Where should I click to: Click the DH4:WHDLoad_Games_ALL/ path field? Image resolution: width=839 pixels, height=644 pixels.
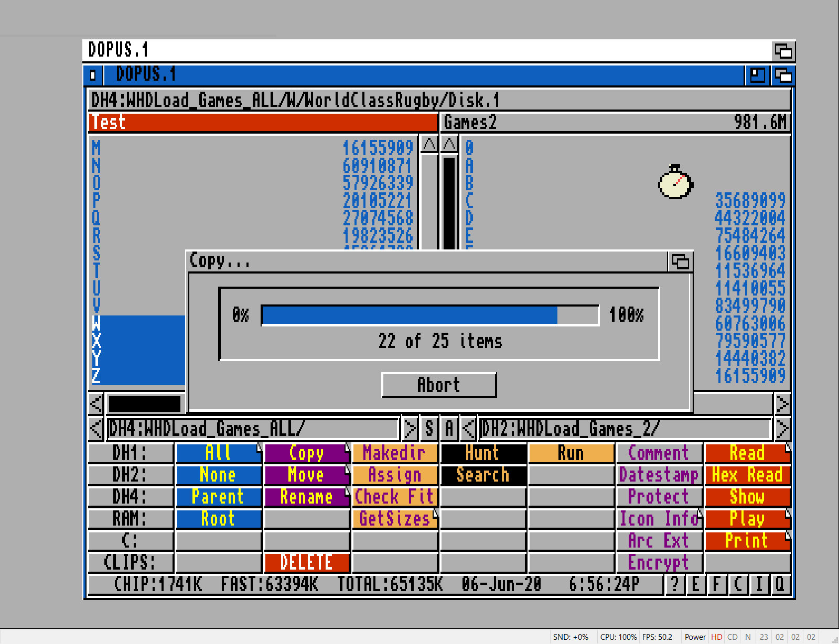[253, 429]
